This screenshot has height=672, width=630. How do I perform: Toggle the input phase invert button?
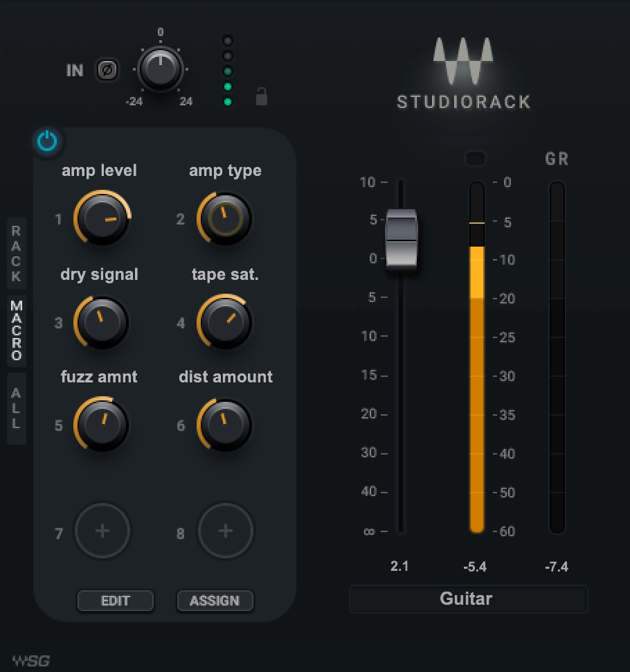[x=107, y=70]
